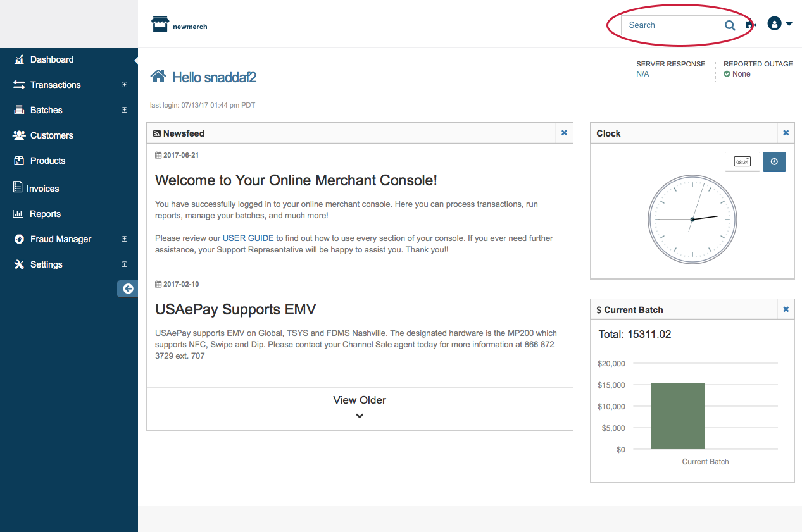Close the Newsfeed widget
This screenshot has width=802, height=532.
click(x=564, y=133)
